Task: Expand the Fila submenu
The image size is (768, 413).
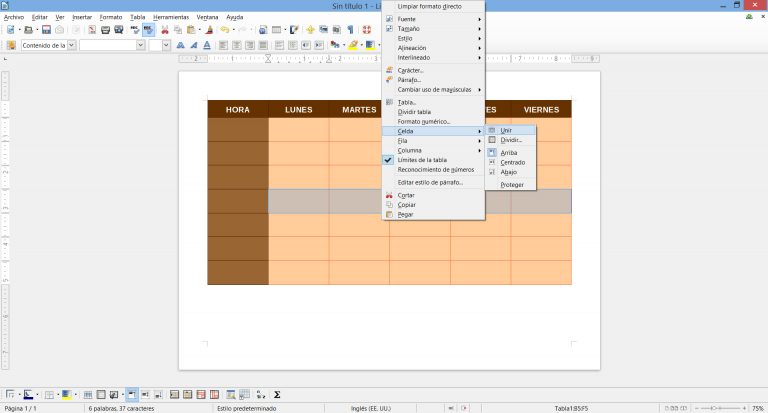Action: click(x=433, y=141)
